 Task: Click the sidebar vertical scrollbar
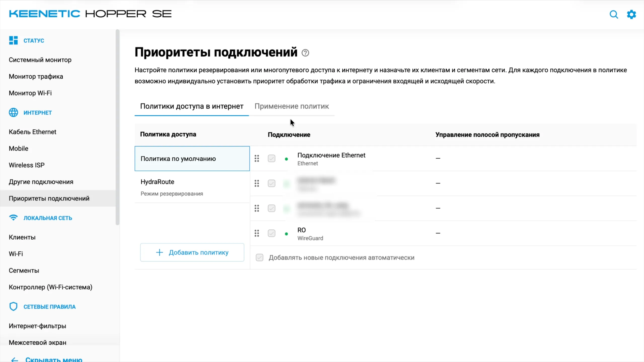coord(117,127)
